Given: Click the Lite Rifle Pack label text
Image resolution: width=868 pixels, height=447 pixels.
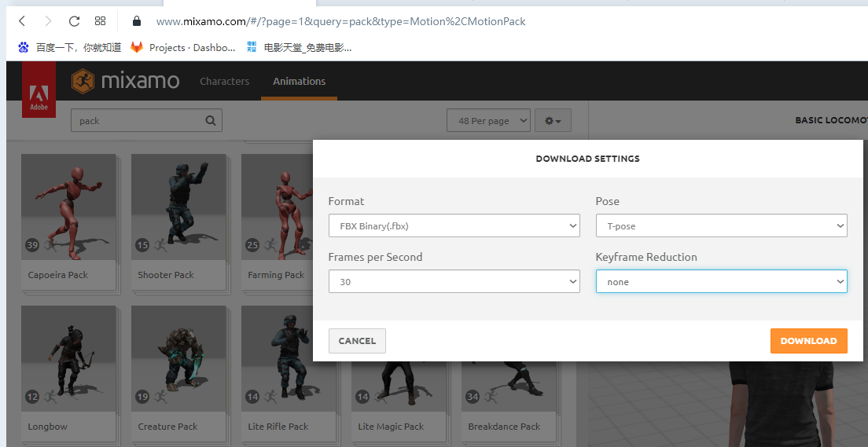Looking at the screenshot, I should pos(278,427).
